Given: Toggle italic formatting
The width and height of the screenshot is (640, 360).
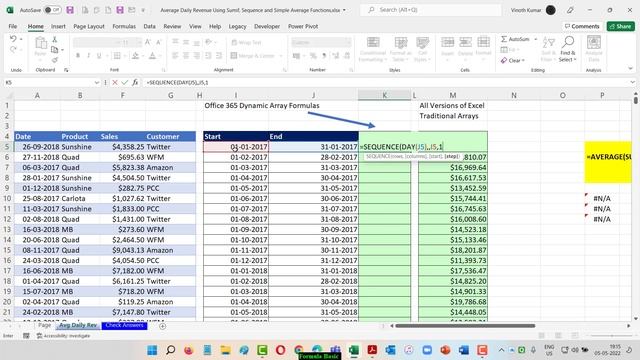Looking at the screenshot, I should [x=88, y=56].
